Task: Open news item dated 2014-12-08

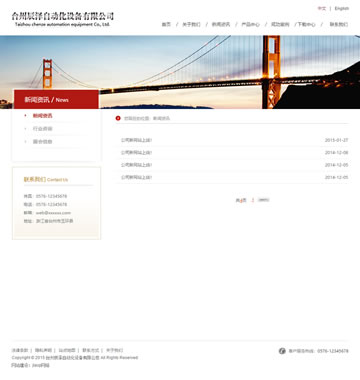Action: (136, 153)
